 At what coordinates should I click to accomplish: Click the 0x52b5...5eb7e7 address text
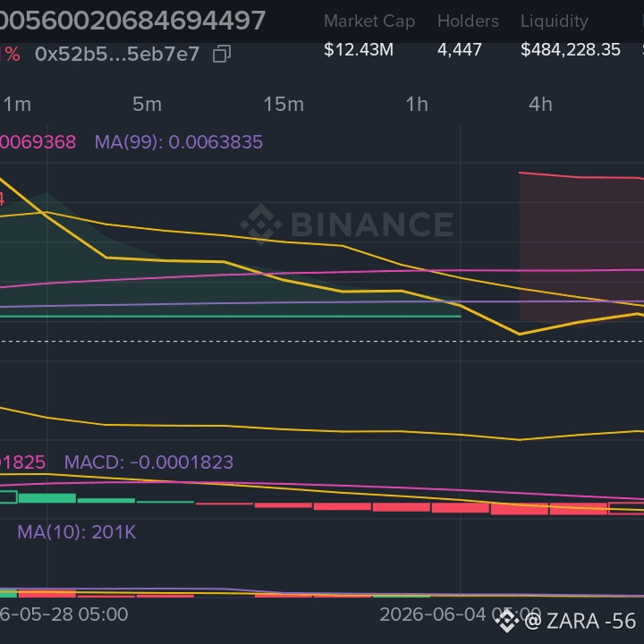click(x=117, y=55)
